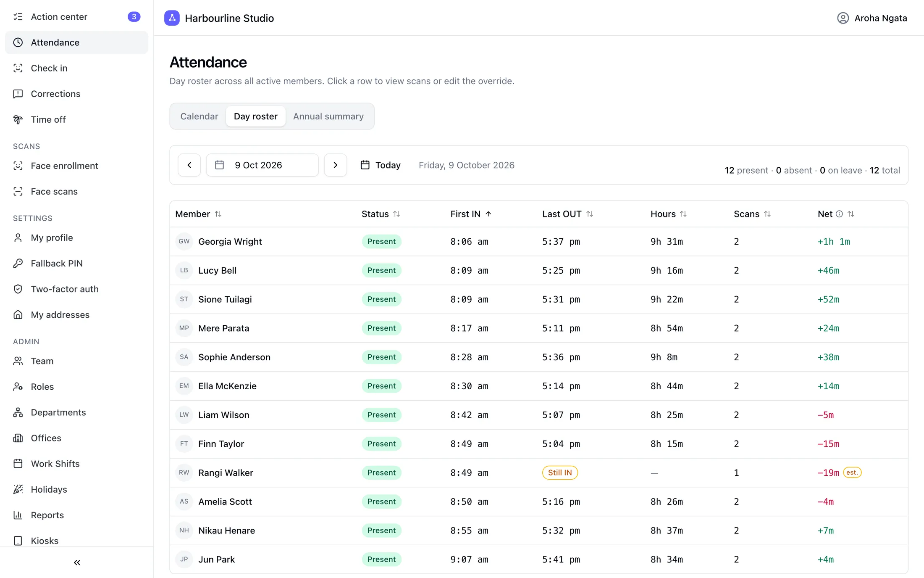Screen dimensions: 924x578
Task: Click the Offices building icon
Action: (18, 438)
